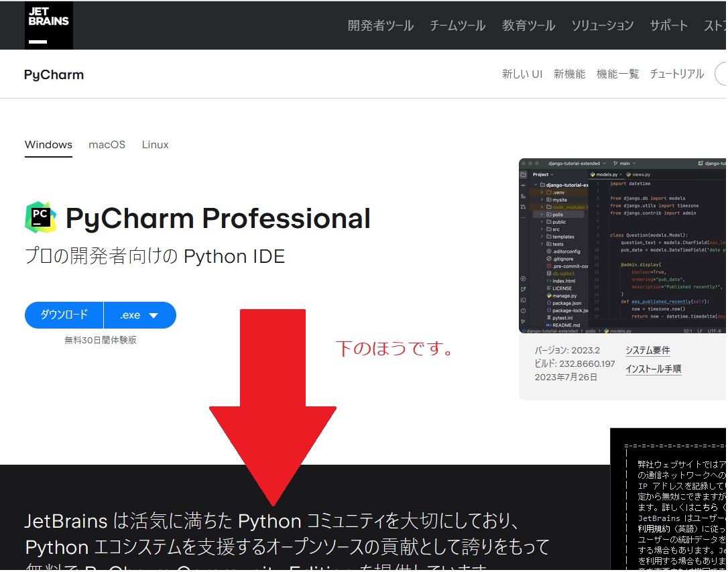Screen dimensions: 728x572
Task: Switch to the macOS tab
Action: [107, 145]
